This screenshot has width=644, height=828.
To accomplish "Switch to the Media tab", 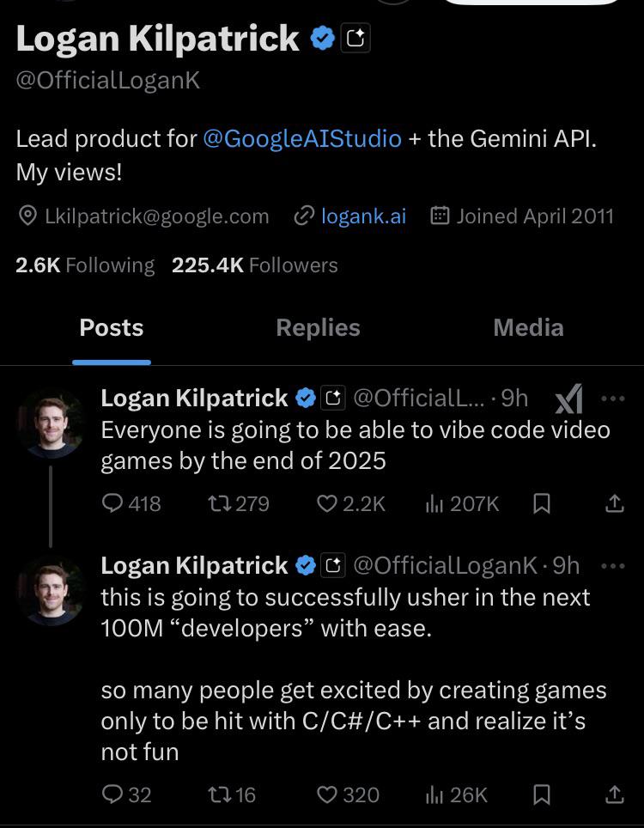I will pos(528,328).
